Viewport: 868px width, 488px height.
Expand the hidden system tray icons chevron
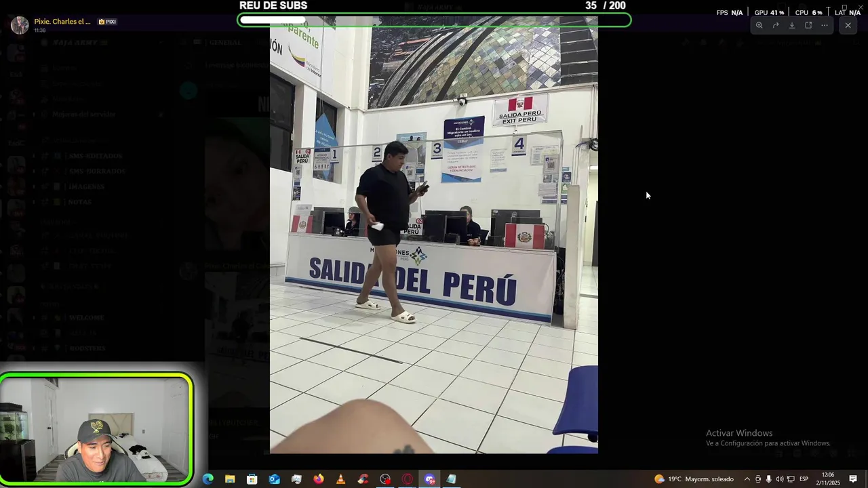(x=747, y=479)
